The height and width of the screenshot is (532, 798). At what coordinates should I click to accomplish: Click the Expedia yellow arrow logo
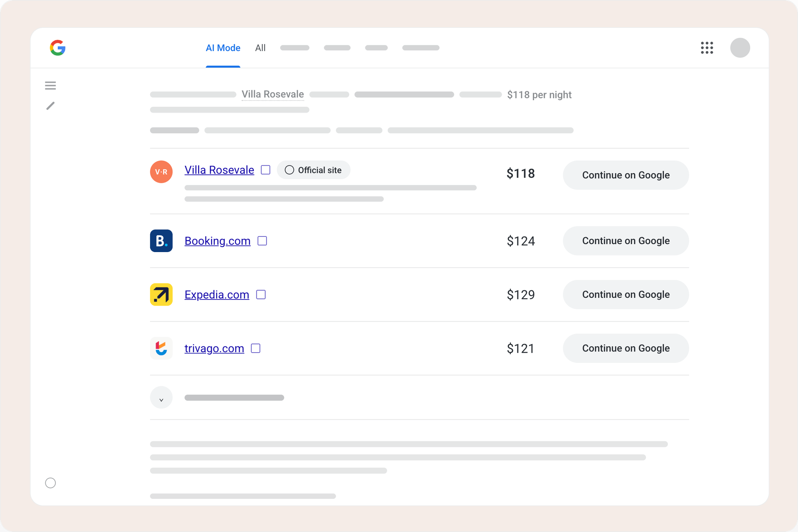(161, 294)
